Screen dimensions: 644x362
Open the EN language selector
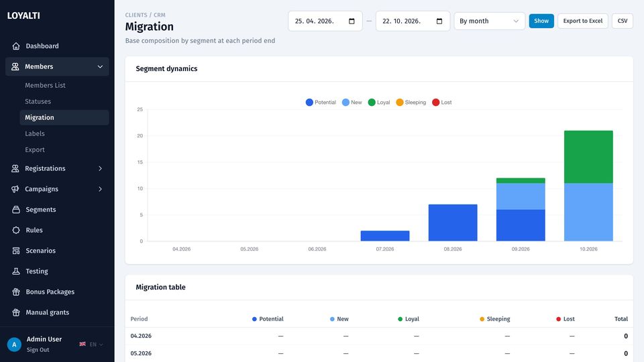coord(97,345)
